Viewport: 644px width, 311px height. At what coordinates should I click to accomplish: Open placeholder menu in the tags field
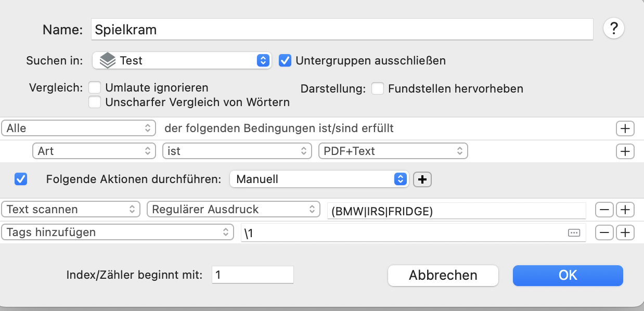[574, 233]
